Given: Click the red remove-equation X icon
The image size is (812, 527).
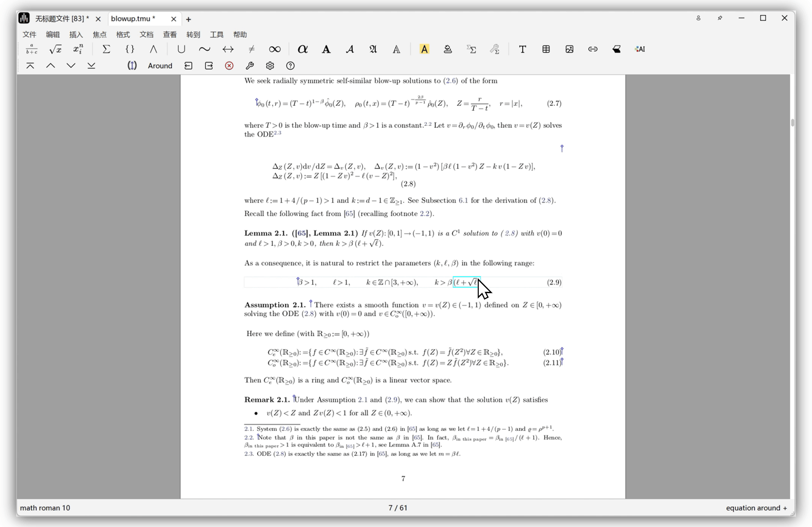Looking at the screenshot, I should point(229,66).
